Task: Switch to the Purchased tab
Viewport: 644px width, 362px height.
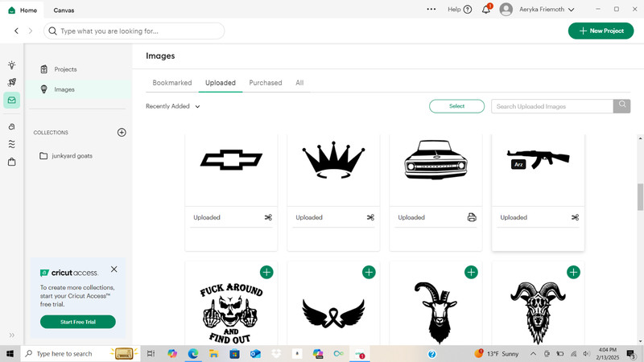Action: click(x=266, y=83)
